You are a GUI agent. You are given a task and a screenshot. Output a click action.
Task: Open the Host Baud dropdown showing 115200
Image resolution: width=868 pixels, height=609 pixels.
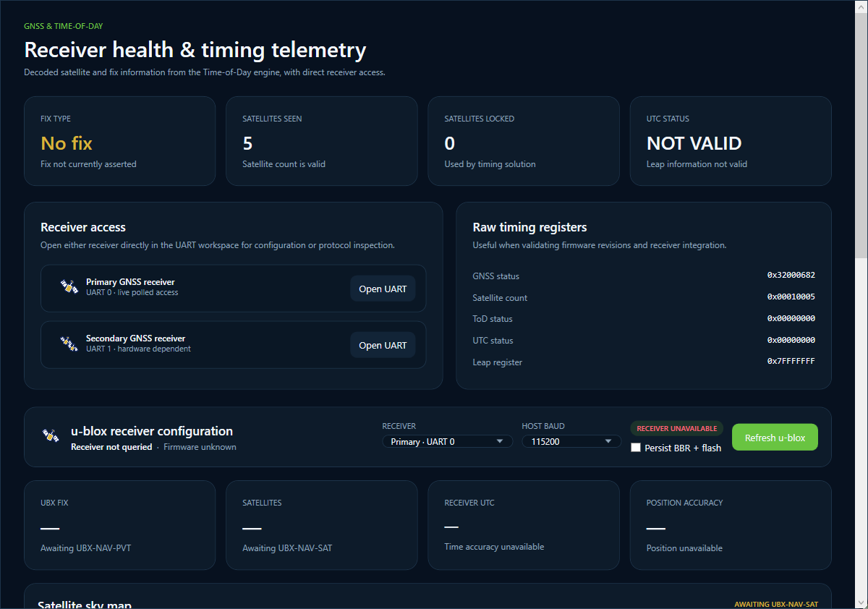click(x=571, y=441)
